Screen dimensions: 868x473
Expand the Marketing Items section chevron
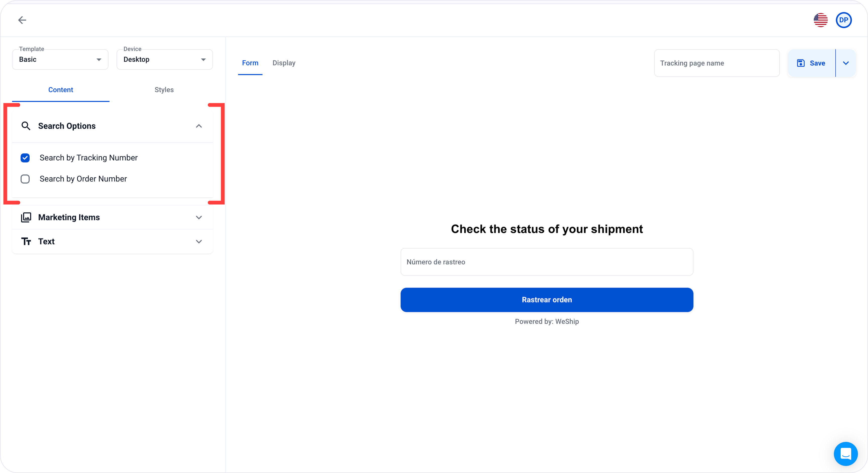(x=199, y=218)
